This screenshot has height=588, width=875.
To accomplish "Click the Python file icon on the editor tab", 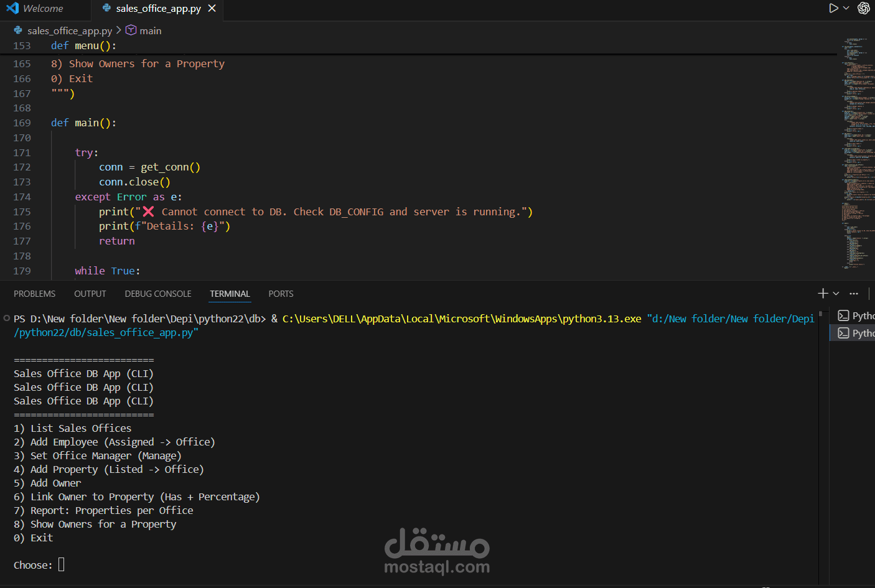I will [106, 9].
